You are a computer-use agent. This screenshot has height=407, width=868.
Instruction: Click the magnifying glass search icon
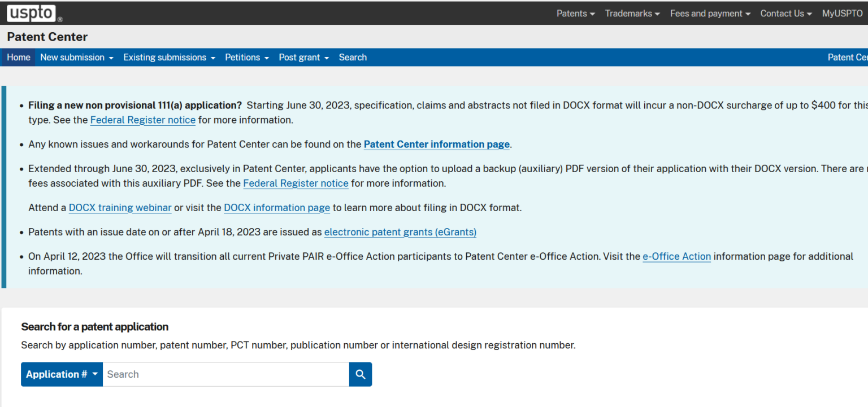click(360, 374)
